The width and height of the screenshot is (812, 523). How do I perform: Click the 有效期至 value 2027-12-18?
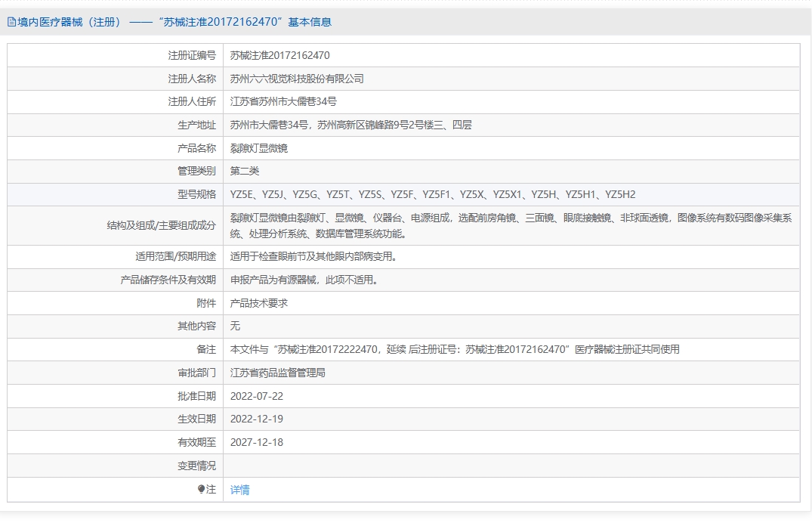(x=256, y=442)
